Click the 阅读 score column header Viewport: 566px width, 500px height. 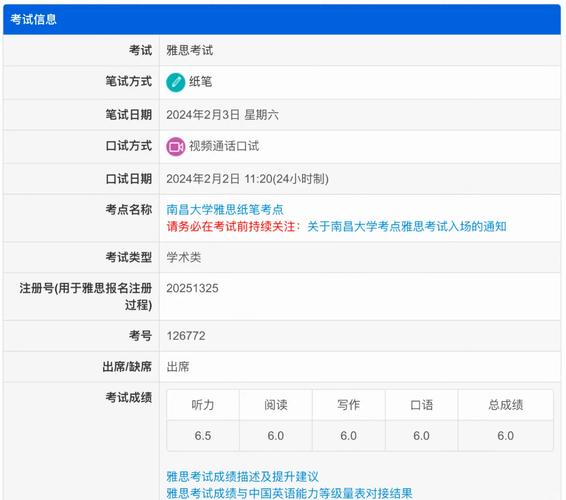click(276, 405)
